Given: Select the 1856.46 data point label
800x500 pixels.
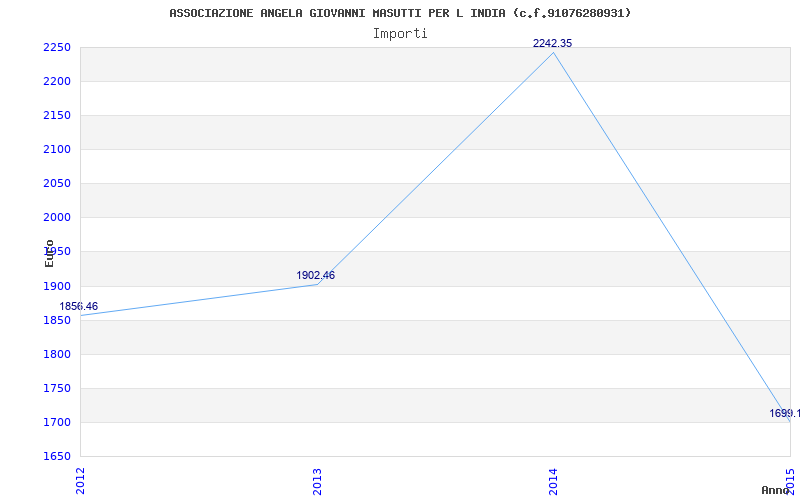Looking at the screenshot, I should click(79, 307).
